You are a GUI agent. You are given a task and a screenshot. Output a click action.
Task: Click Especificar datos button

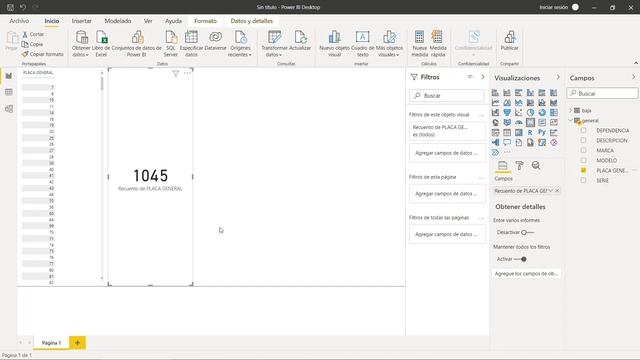tap(191, 43)
